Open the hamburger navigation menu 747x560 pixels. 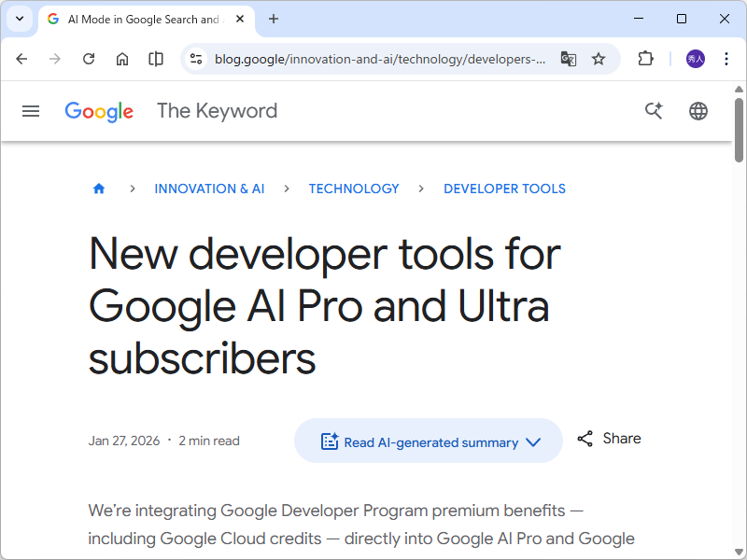(31, 111)
